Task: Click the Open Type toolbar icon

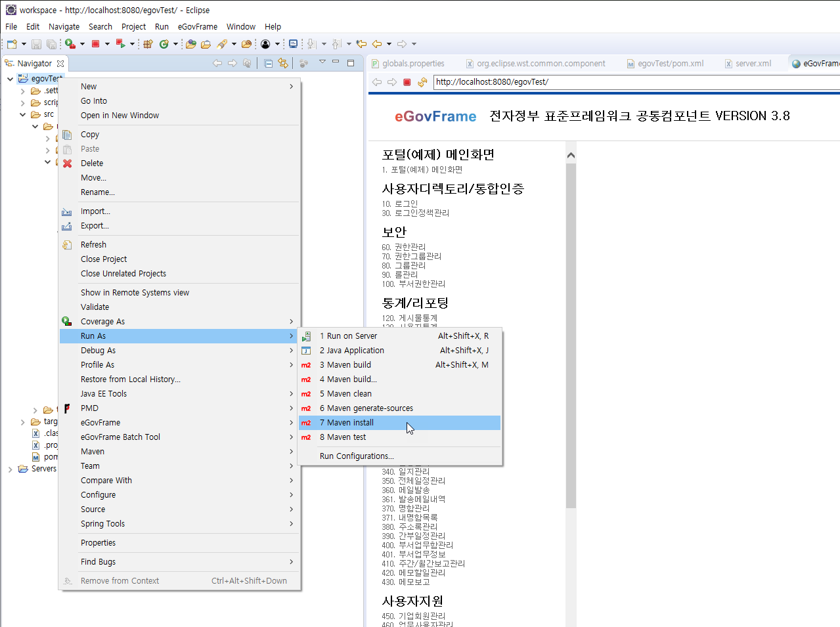Action: tap(191, 44)
